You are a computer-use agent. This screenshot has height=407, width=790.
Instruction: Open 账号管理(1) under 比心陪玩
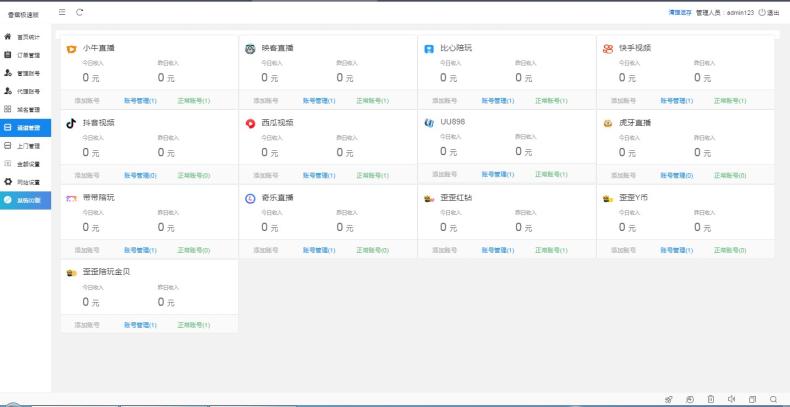498,101
